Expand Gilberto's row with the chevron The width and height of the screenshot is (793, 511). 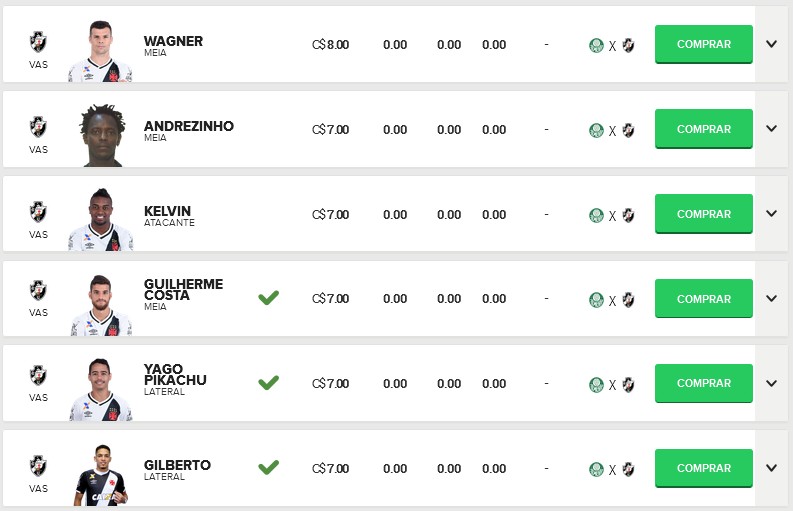coord(771,468)
